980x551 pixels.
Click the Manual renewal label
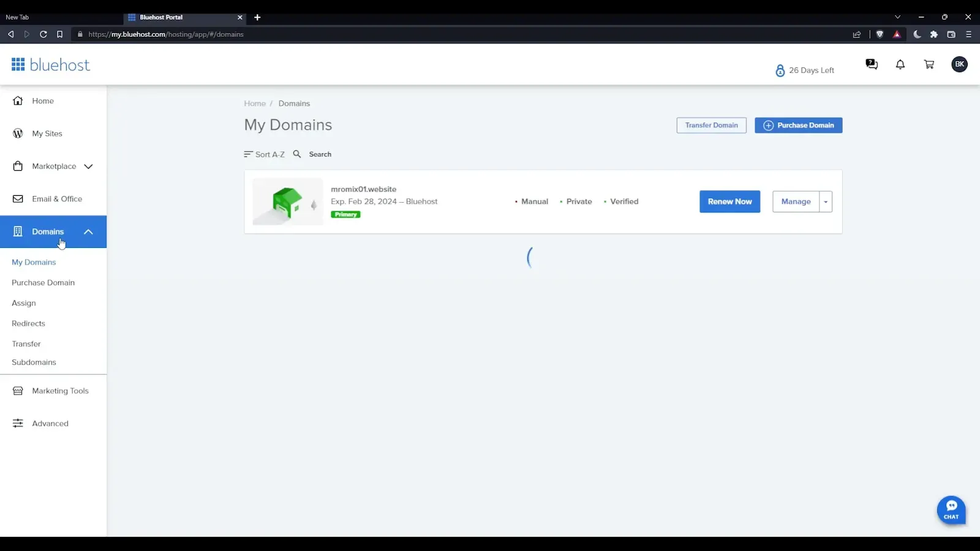click(535, 201)
